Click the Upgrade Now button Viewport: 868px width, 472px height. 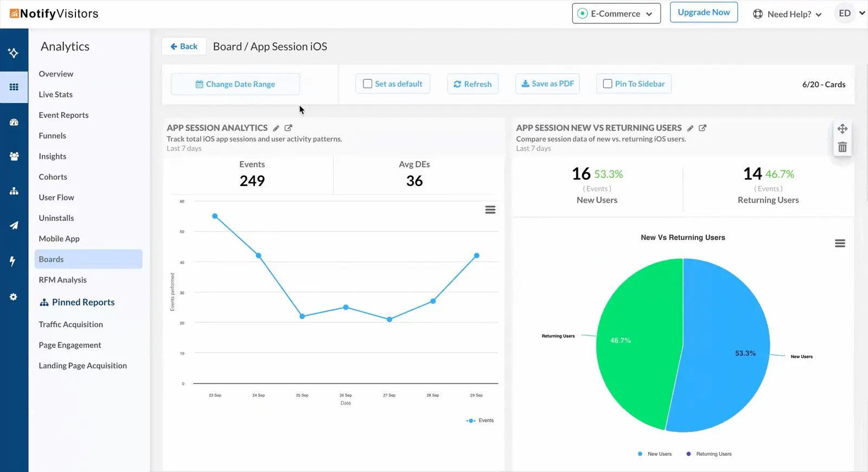[704, 12]
